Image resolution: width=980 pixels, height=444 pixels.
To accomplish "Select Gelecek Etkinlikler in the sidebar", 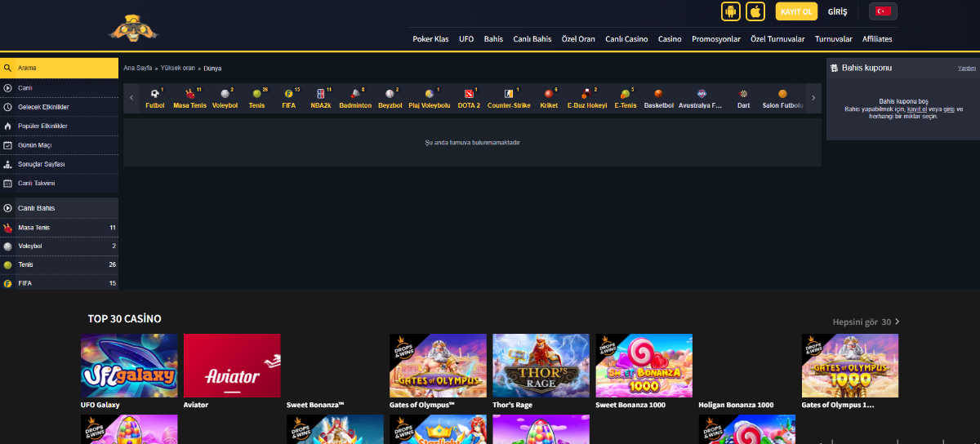I will pyautogui.click(x=59, y=107).
